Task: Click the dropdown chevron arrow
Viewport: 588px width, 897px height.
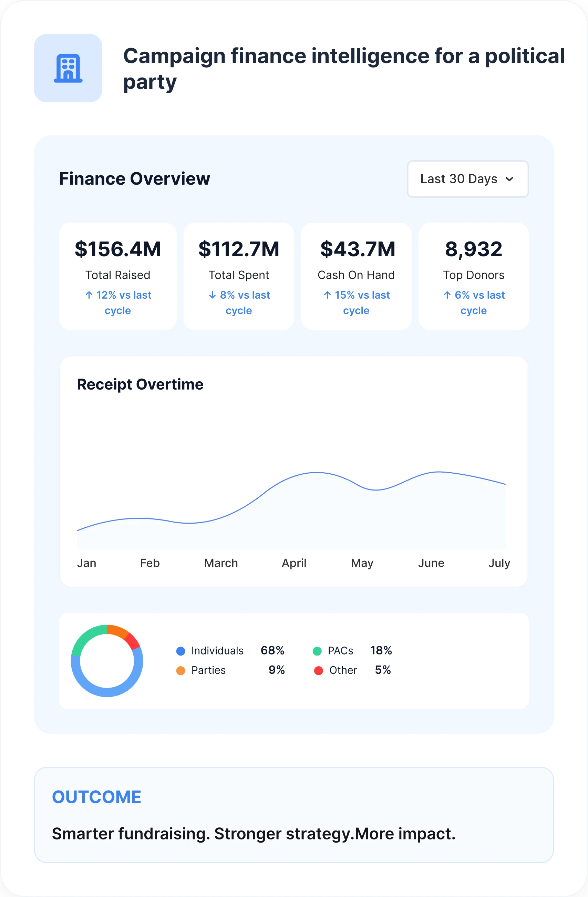Action: 509,179
